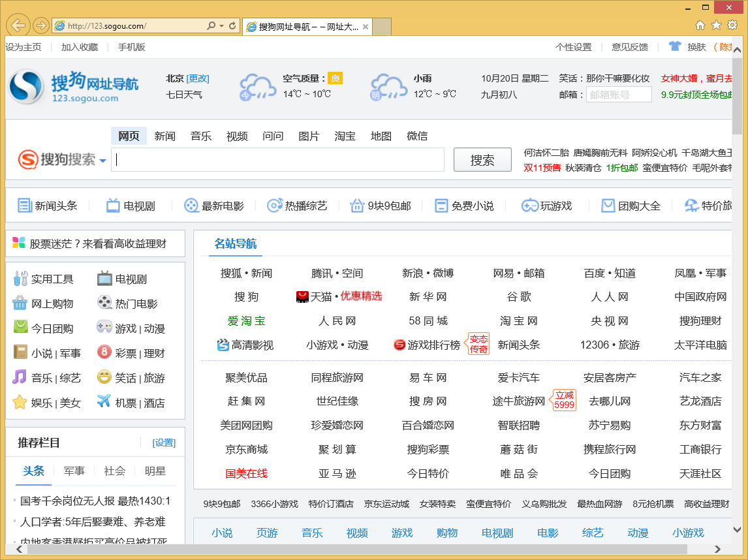Click the horizontal scrollbar right arrow
Viewport: 748px width, 560px height.
tap(717, 550)
